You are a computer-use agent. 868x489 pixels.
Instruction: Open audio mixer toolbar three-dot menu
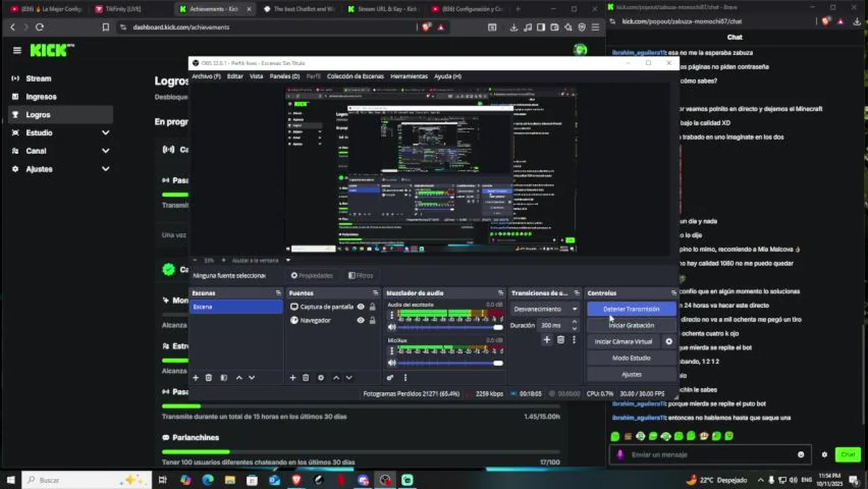click(405, 378)
